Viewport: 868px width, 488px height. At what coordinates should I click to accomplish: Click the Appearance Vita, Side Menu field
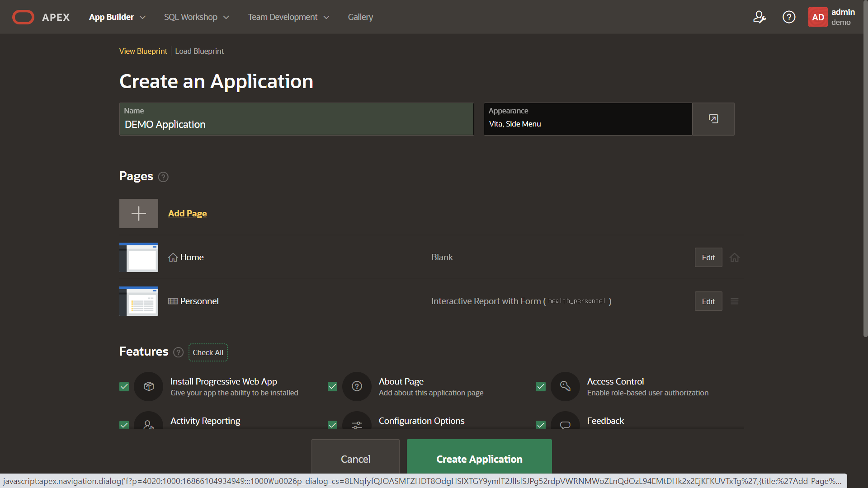(x=588, y=119)
